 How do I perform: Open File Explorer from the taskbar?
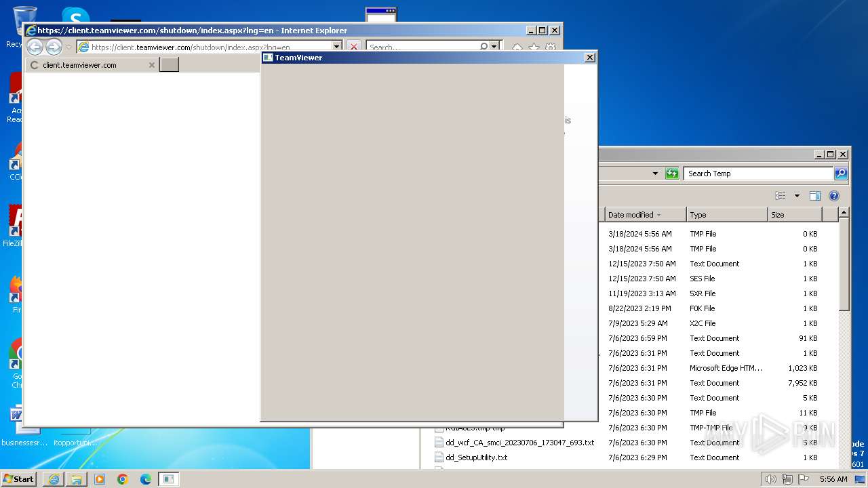point(77,479)
